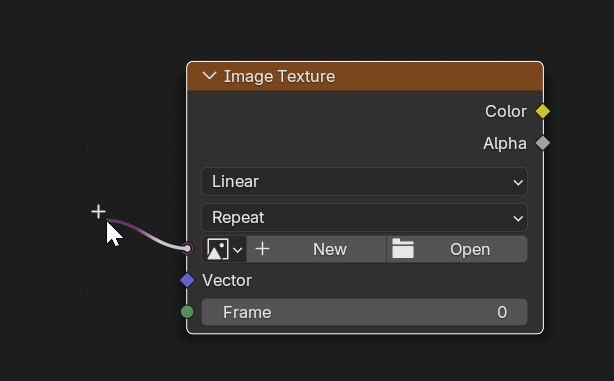Open the browse image datablock dropdown
Screen dimensions: 614x381
pyautogui.click(x=224, y=249)
